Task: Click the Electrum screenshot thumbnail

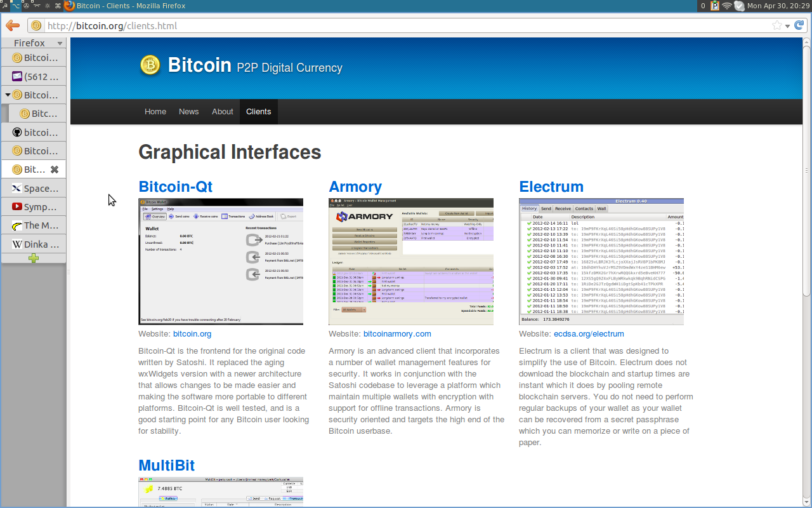Action: coord(601,262)
